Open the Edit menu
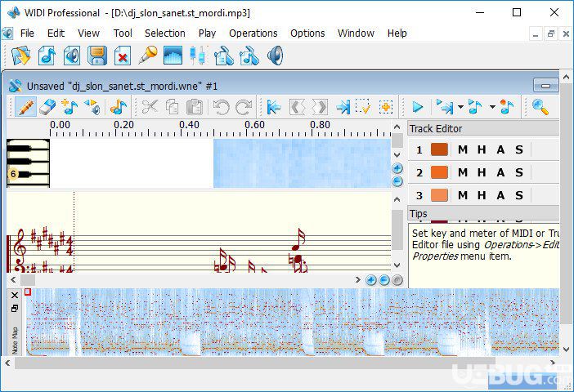This screenshot has width=574, height=392. 56,33
